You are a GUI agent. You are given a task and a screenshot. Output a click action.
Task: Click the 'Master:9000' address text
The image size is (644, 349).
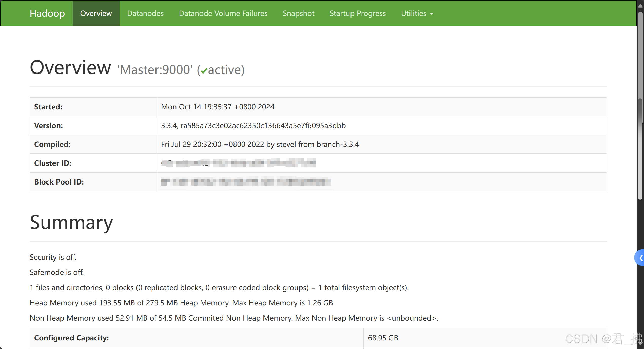(x=155, y=70)
